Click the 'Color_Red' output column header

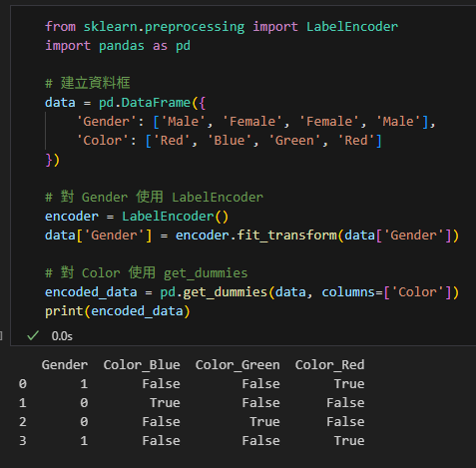pos(329,365)
